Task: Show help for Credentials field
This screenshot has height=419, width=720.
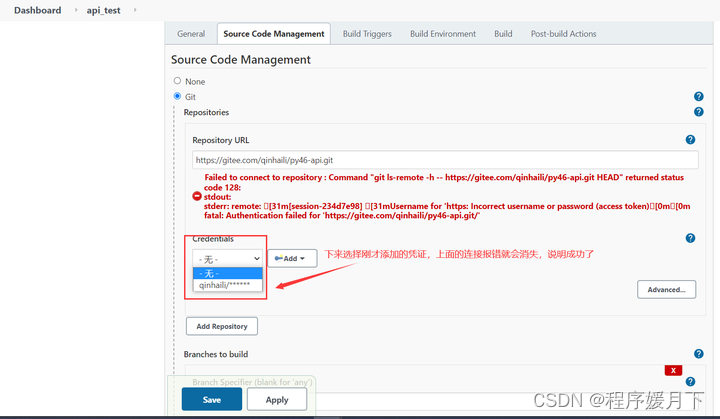Action: click(x=690, y=238)
